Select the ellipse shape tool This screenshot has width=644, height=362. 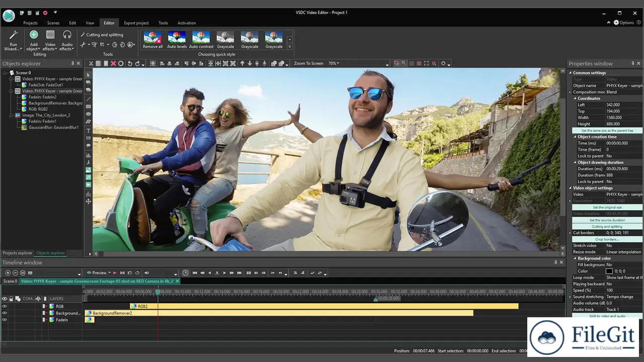pos(89,114)
